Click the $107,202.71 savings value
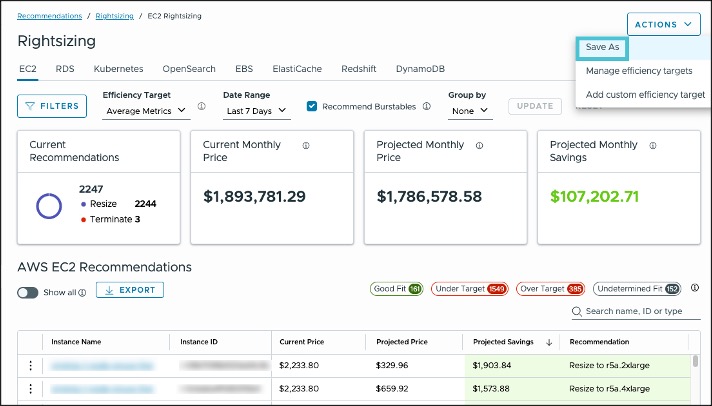 pyautogui.click(x=594, y=197)
